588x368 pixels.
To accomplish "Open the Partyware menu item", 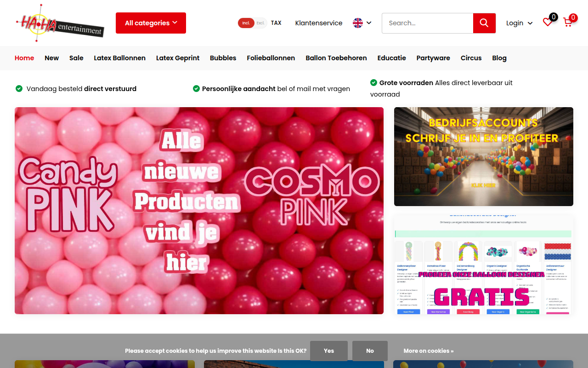I will tap(433, 58).
